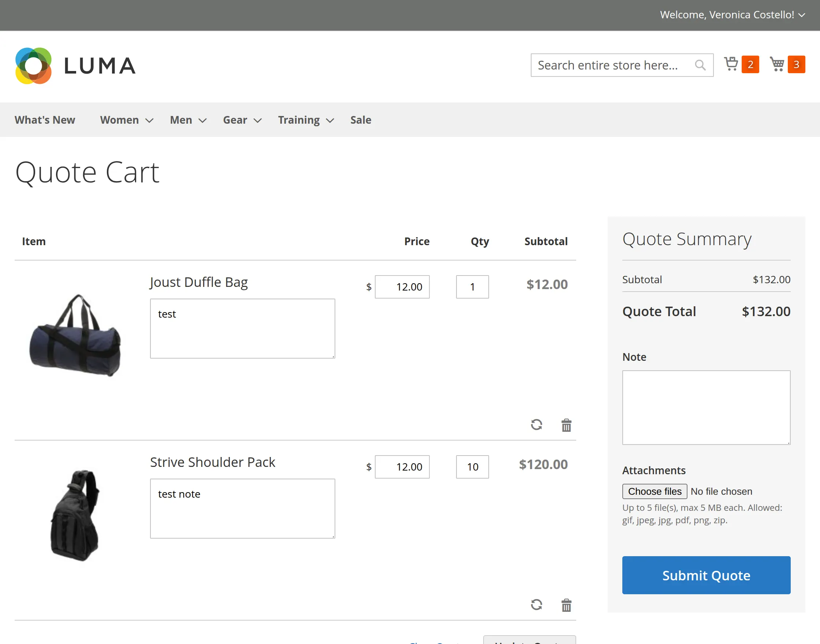Click the Quote Summary heading
This screenshot has width=820, height=644.
[x=687, y=239]
